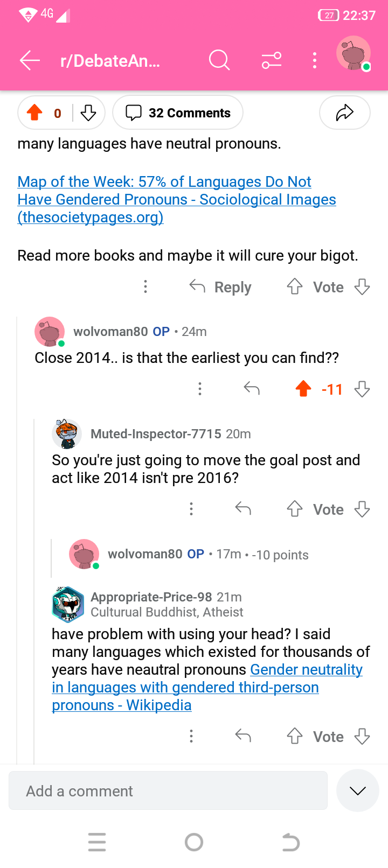388x868 pixels.
Task: Tap the back arrow in header
Action: [30, 60]
